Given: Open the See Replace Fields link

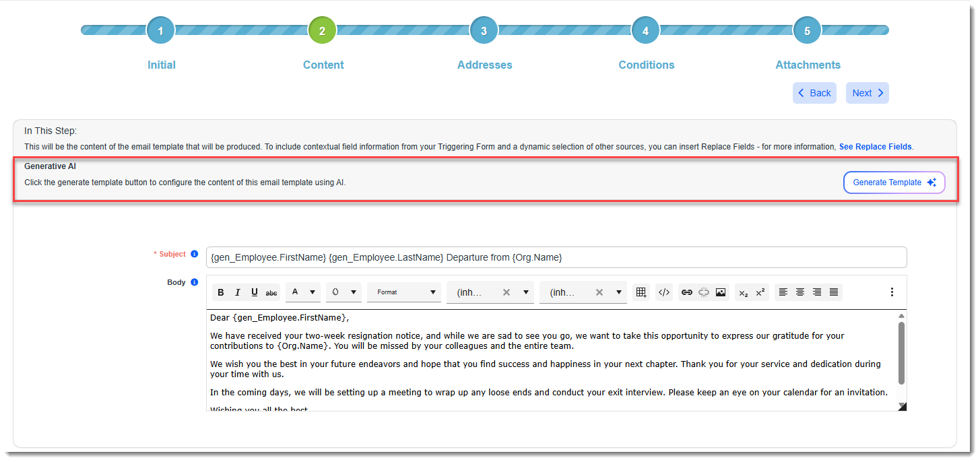Looking at the screenshot, I should [x=875, y=147].
